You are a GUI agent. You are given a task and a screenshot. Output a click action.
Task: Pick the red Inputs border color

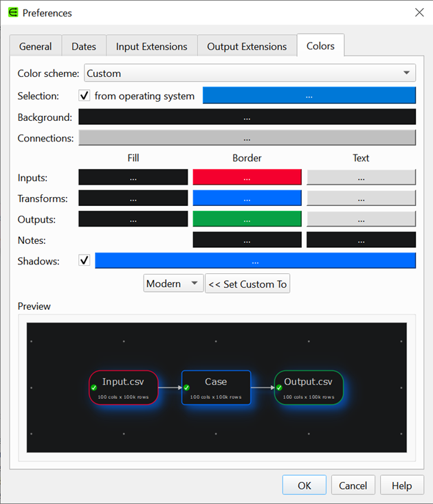(247, 178)
